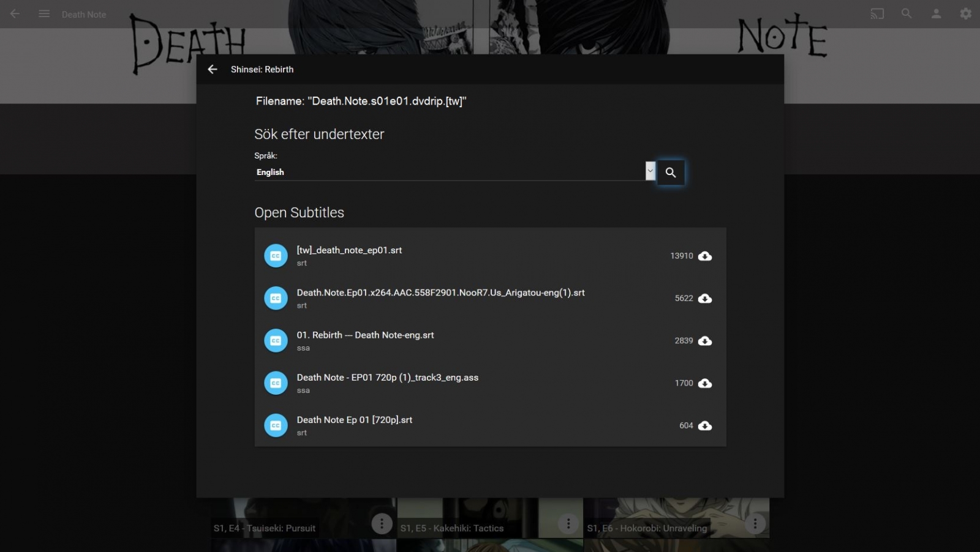The width and height of the screenshot is (980, 552).
Task: Download Death Note Ep 01 [720p].srt
Action: [x=705, y=425]
